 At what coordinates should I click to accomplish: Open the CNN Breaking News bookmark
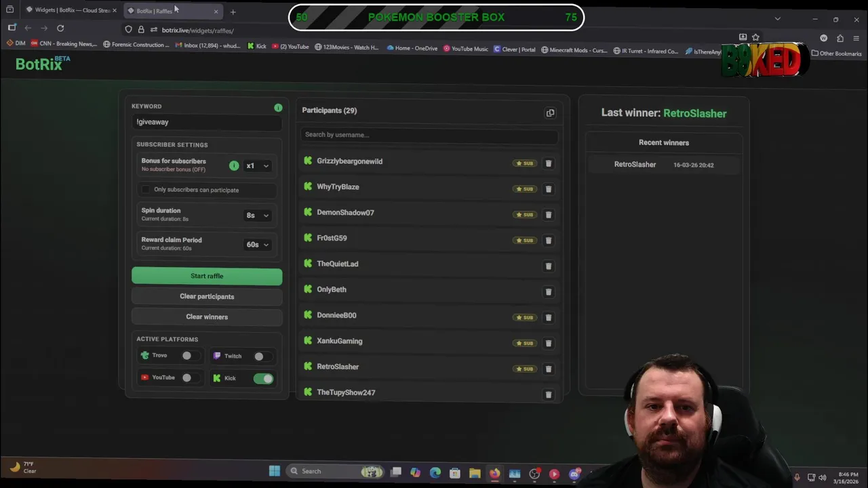coord(64,44)
